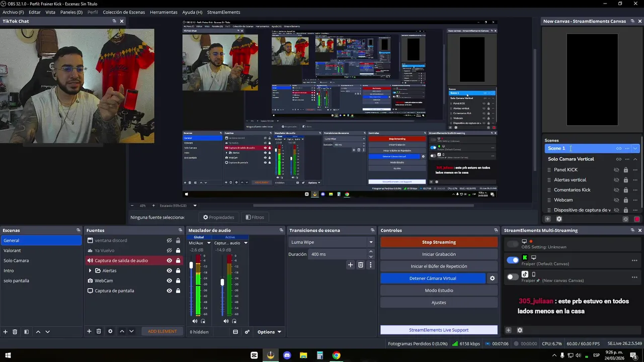The image size is (644, 362).
Task: Open Editar menu
Action: point(35,12)
